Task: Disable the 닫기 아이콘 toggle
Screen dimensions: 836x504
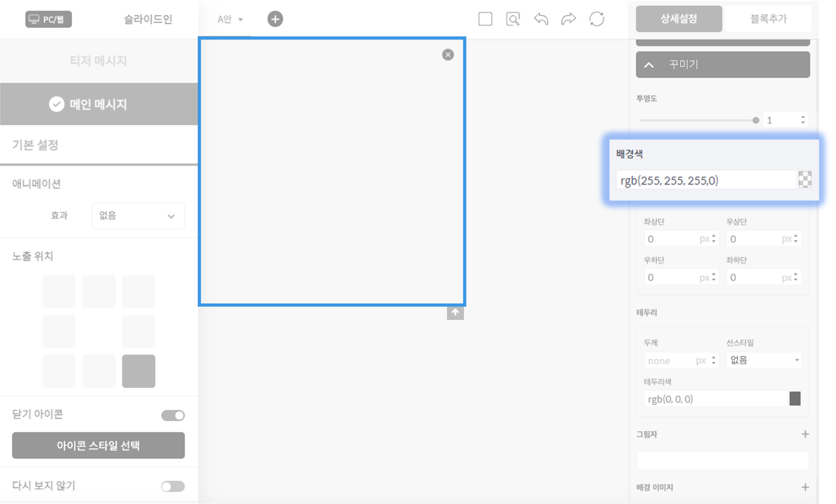Action: [173, 415]
